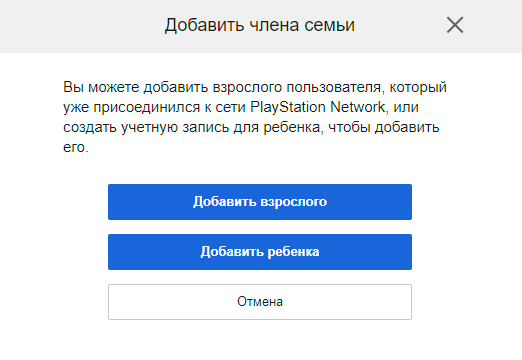Dismiss the Добавить члена семьи dialog
Screen dimensions: 522x360
[x=455, y=25]
